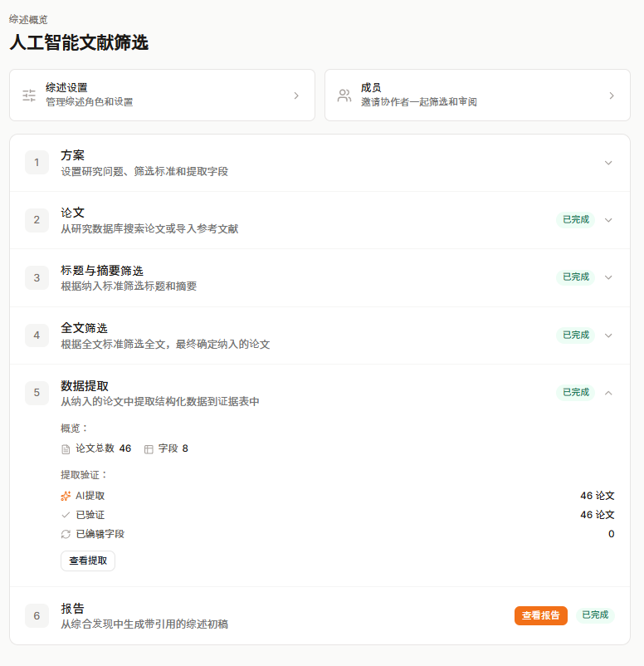Click the step number 6 badge
644x666 pixels.
click(x=37, y=616)
